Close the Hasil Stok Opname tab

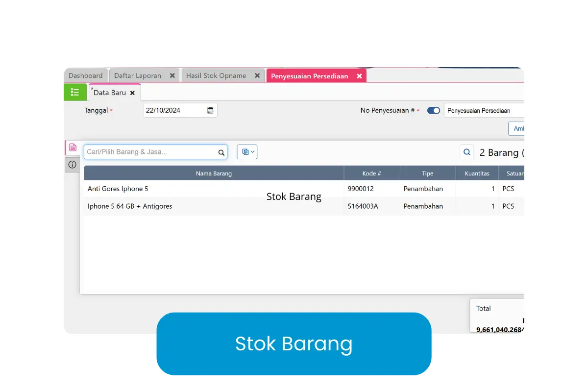click(x=257, y=76)
